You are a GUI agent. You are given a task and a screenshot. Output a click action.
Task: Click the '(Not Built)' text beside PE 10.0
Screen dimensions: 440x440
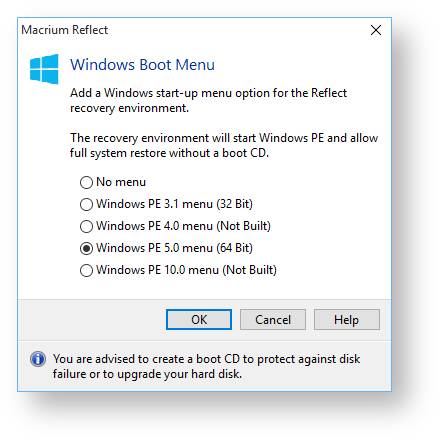coord(249,270)
